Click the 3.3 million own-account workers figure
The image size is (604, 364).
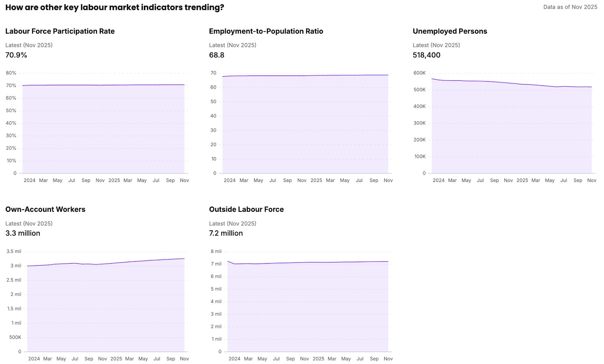(x=23, y=233)
